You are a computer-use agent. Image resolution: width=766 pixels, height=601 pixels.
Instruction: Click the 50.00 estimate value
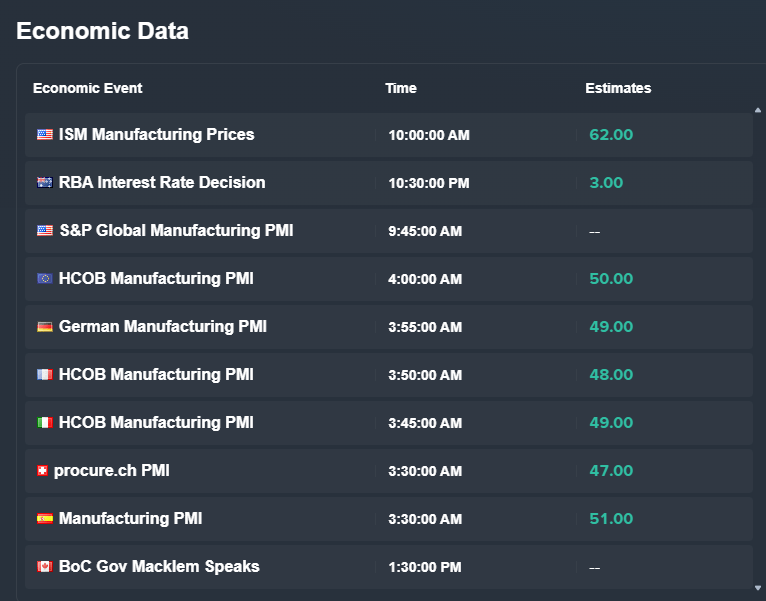(x=611, y=278)
